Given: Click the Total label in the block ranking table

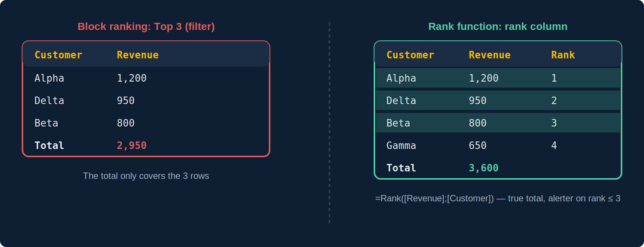Looking at the screenshot, I should pos(49,146).
